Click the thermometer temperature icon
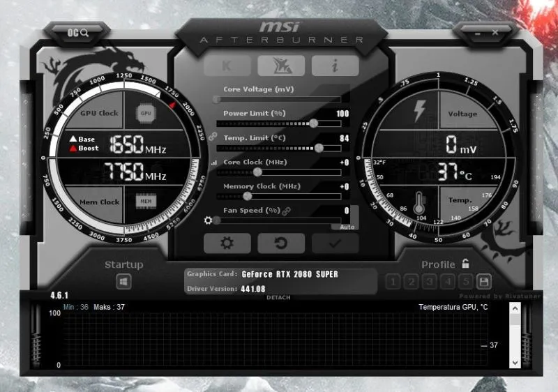This screenshot has height=392, width=558. (x=419, y=203)
